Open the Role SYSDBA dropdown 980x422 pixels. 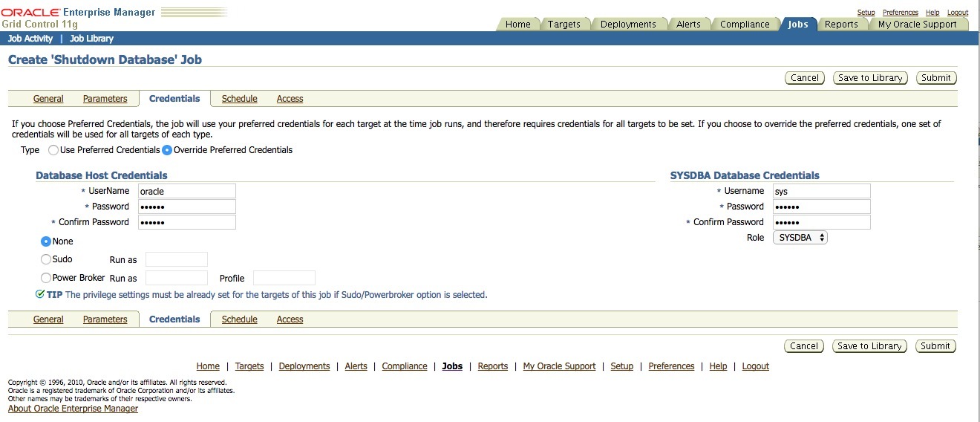coord(800,238)
